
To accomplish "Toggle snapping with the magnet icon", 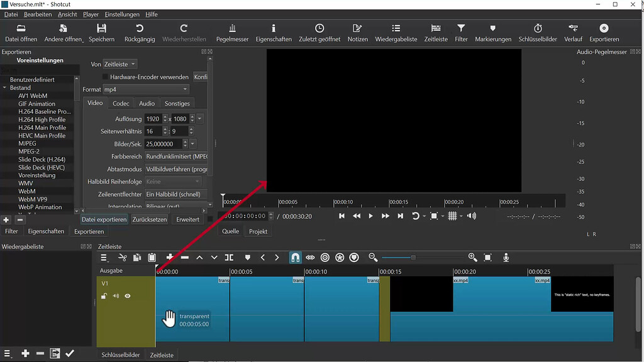I will (x=294, y=257).
